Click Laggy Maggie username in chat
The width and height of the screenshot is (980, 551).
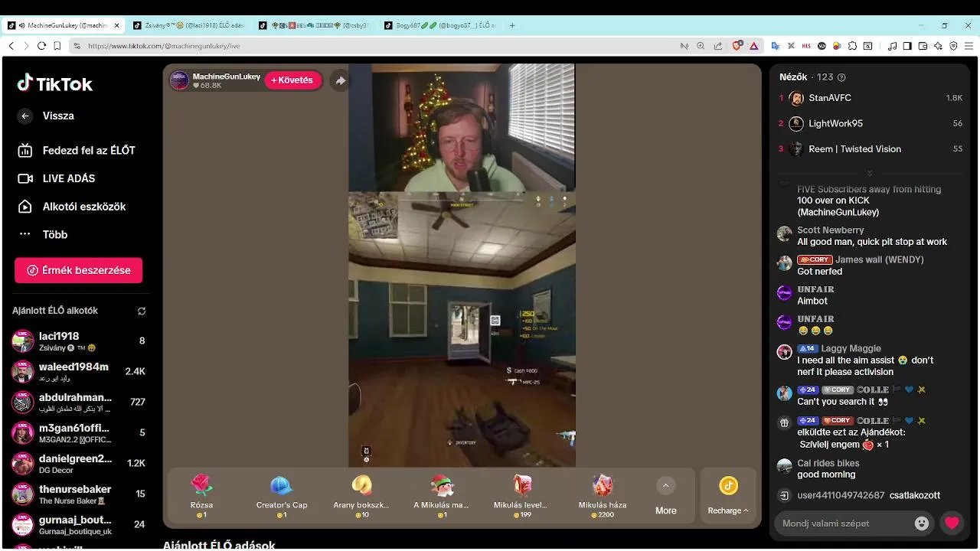point(851,348)
